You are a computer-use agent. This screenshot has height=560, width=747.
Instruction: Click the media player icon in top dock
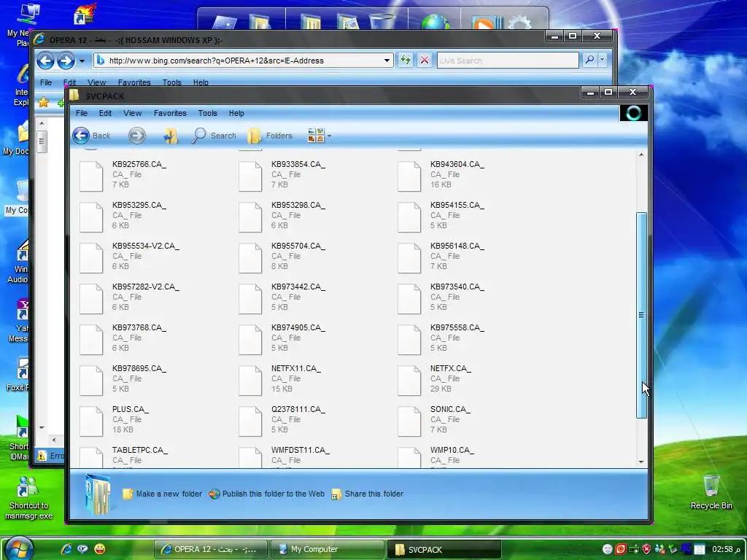click(x=485, y=22)
